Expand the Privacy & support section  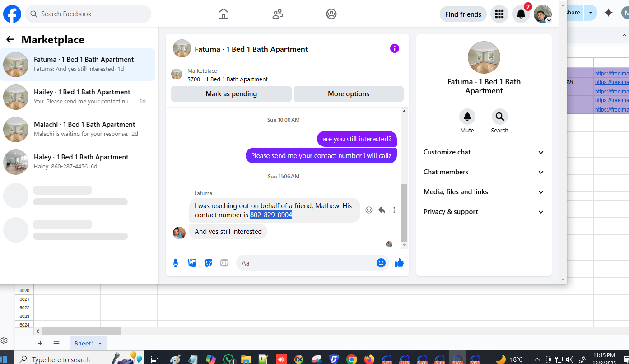484,212
